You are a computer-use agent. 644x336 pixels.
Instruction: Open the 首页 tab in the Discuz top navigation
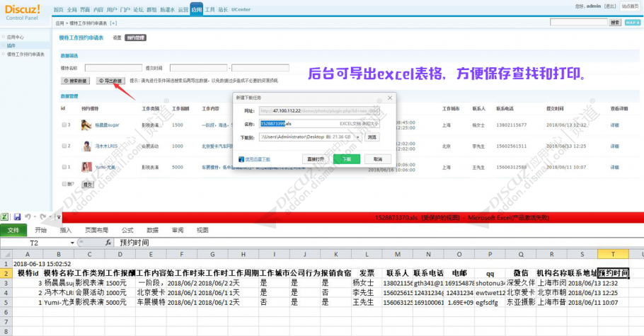58,9
